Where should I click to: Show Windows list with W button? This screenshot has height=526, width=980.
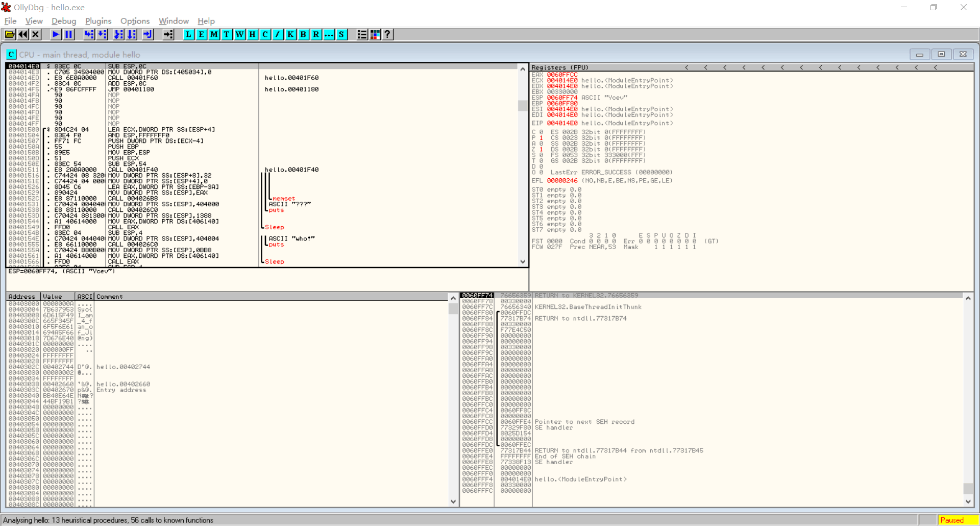[x=239, y=34]
